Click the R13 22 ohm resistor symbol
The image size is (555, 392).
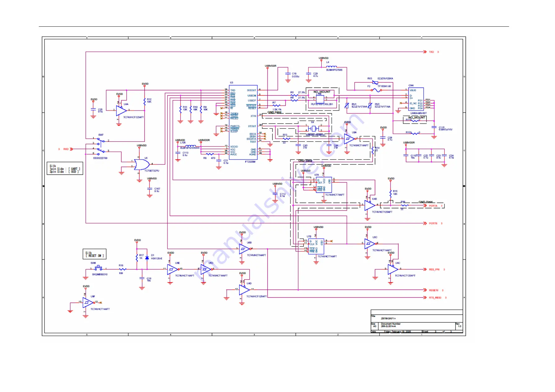[x=286, y=139]
